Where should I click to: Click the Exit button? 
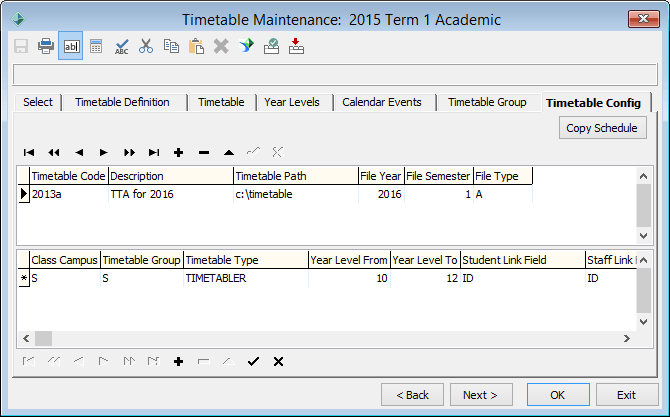coord(627,395)
